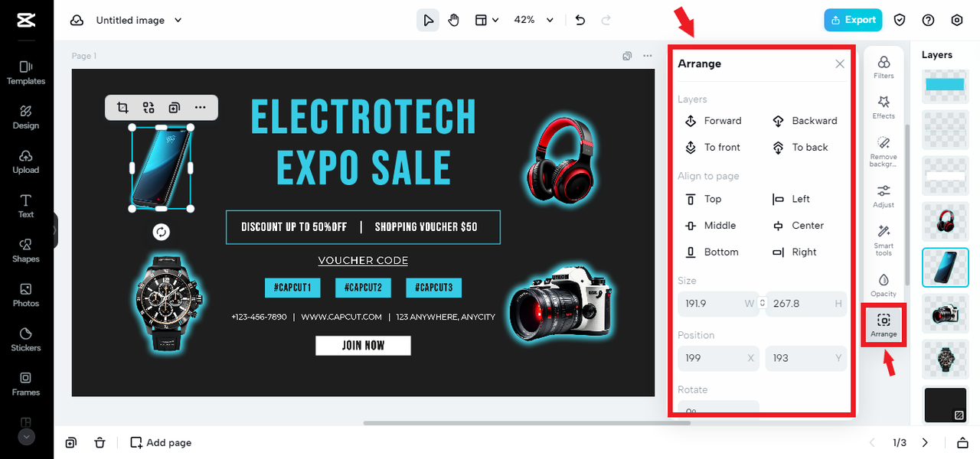This screenshot has width=980, height=459.
Task: Click the CapCut logo icon
Action: click(26, 20)
